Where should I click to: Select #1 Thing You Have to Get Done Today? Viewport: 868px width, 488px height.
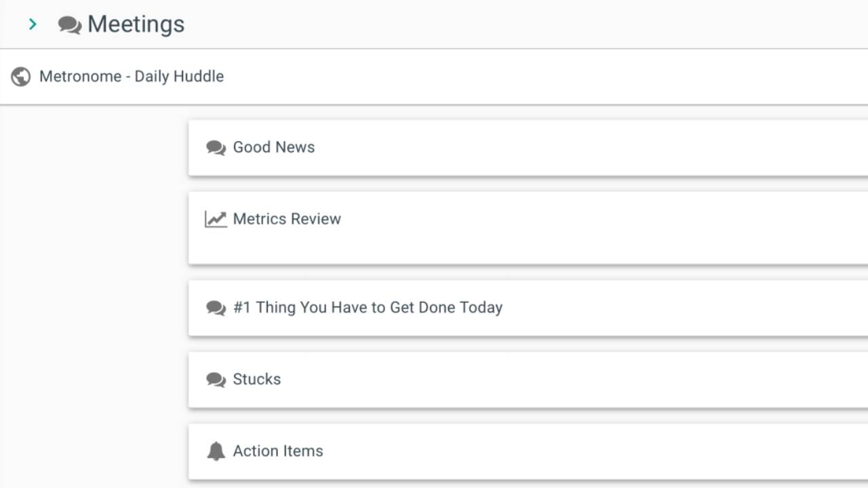tap(368, 307)
